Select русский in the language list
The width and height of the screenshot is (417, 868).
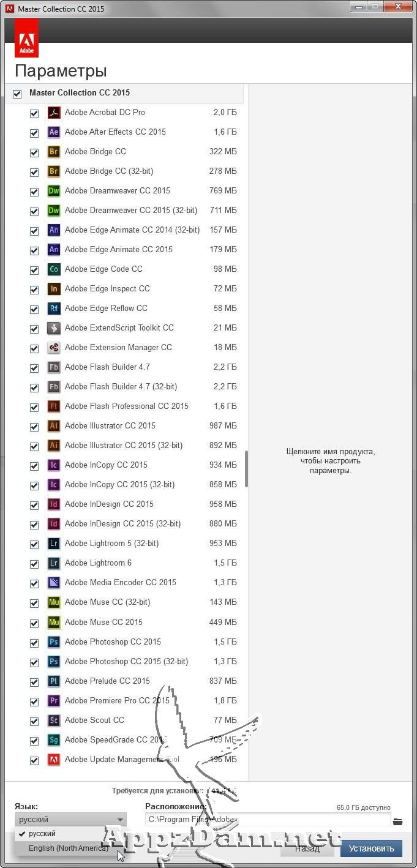coord(42,834)
